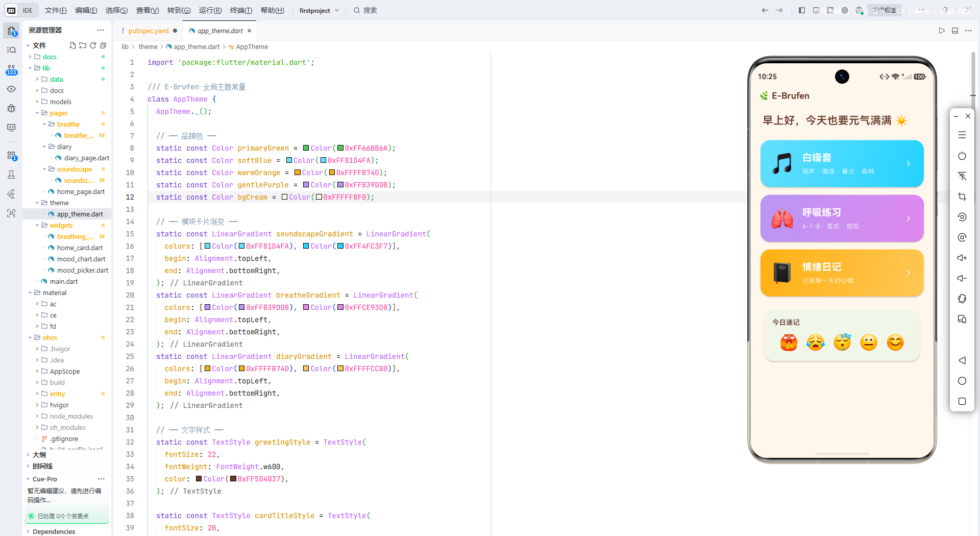Open the Search view in activity bar
Image resolution: width=980 pixels, height=536 pixels.
(x=11, y=50)
